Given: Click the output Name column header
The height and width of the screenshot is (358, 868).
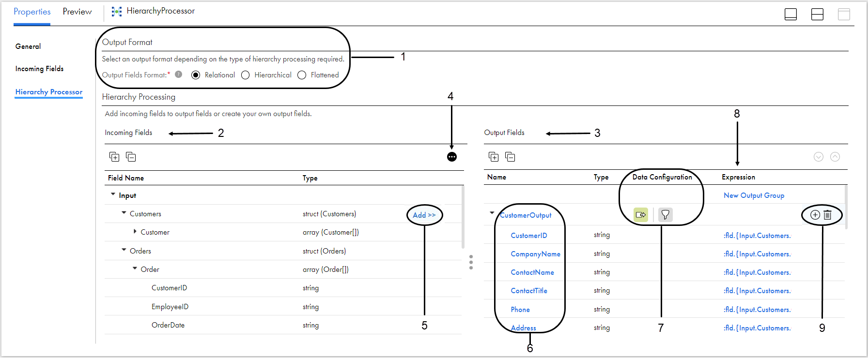Looking at the screenshot, I should 496,177.
